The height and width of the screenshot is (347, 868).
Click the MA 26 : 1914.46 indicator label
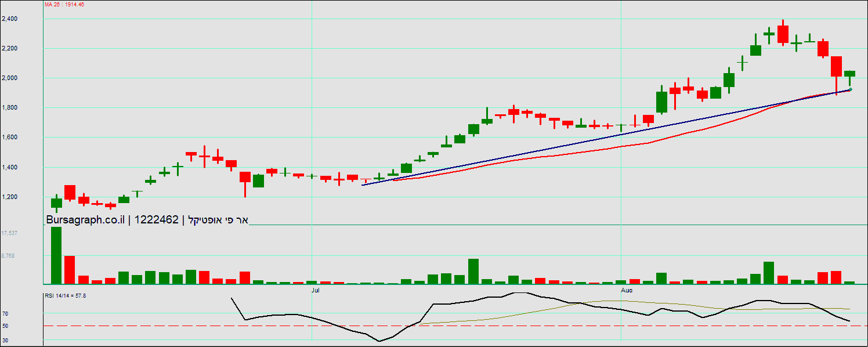(x=64, y=5)
